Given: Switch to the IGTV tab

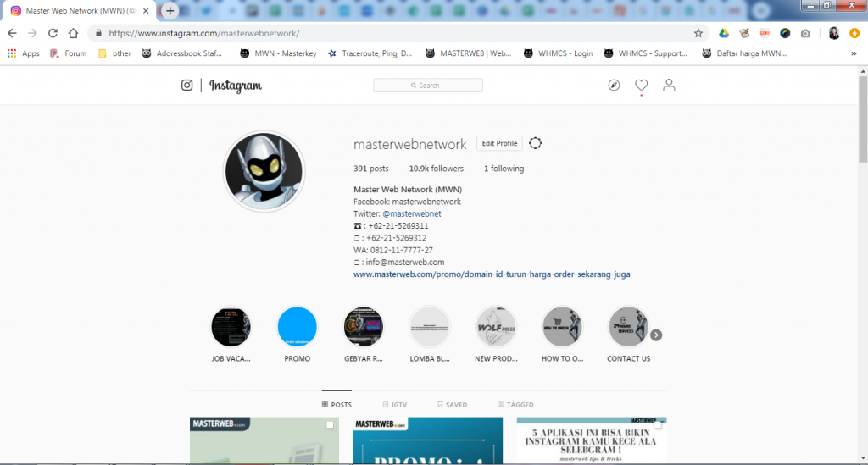Looking at the screenshot, I should point(395,405).
